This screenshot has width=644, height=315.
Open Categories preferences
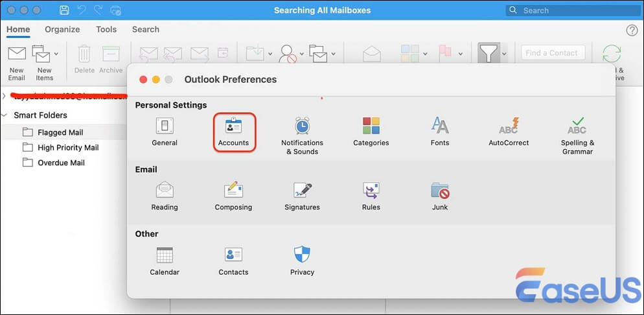pyautogui.click(x=371, y=132)
